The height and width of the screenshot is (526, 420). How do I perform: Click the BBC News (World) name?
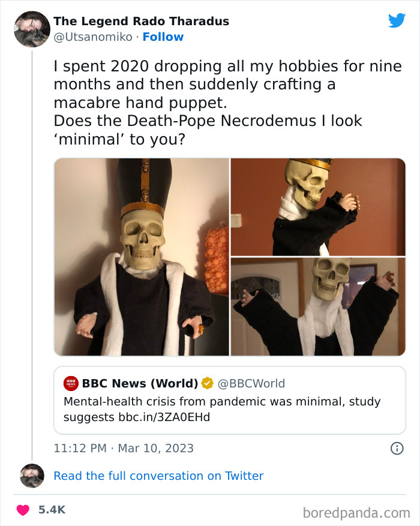(x=140, y=383)
